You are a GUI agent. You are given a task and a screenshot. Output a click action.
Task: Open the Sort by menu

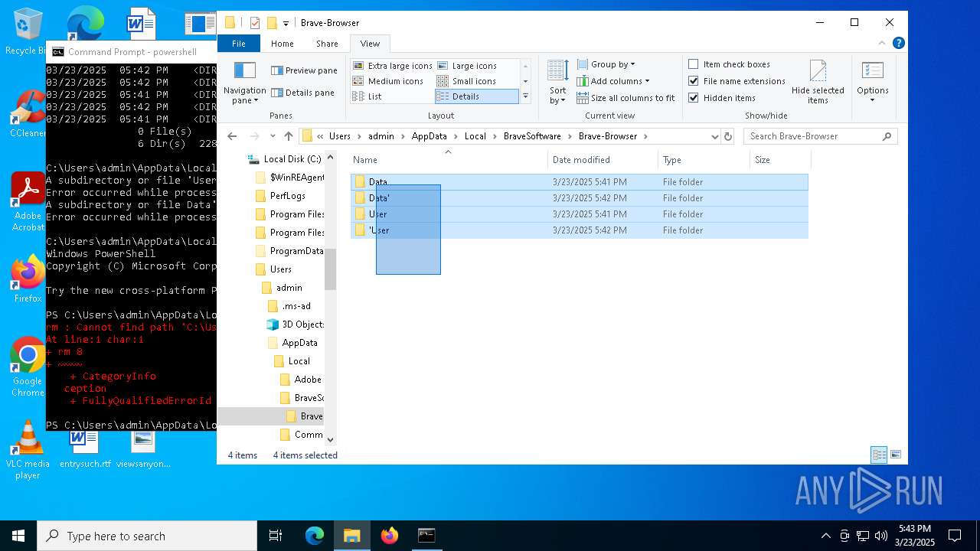(x=557, y=83)
